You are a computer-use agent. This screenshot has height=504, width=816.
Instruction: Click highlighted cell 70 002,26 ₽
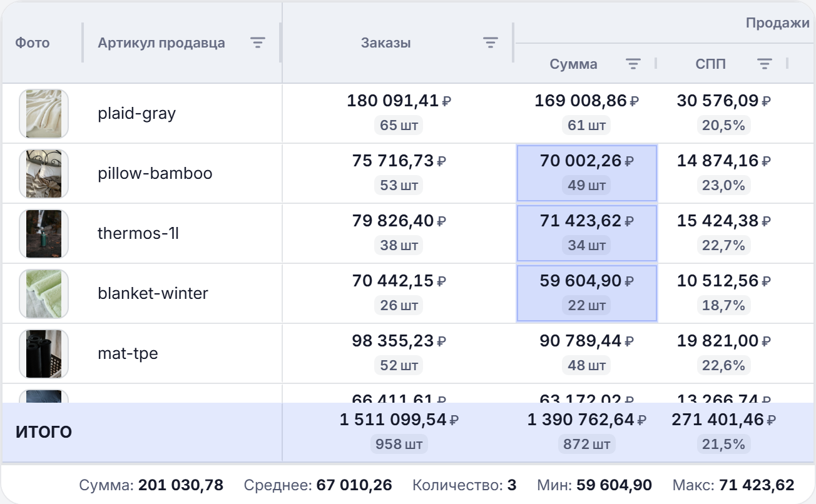[x=586, y=173]
